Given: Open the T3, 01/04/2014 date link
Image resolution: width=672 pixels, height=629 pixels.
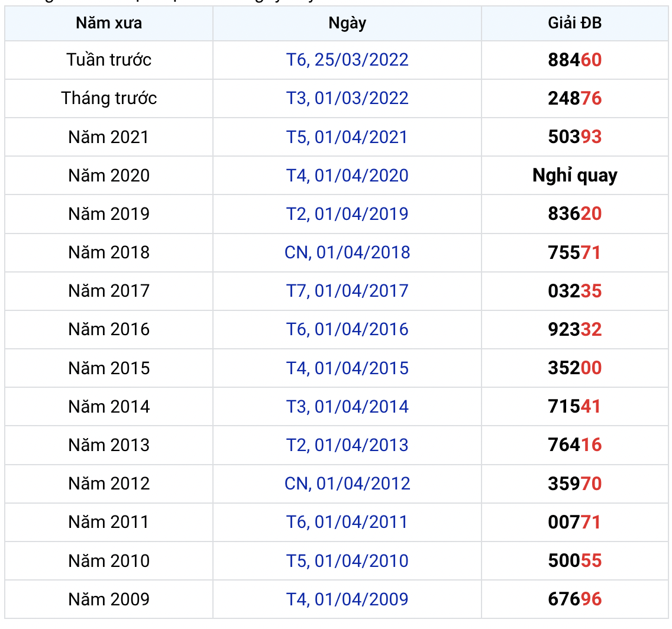Looking at the screenshot, I should click(347, 407).
